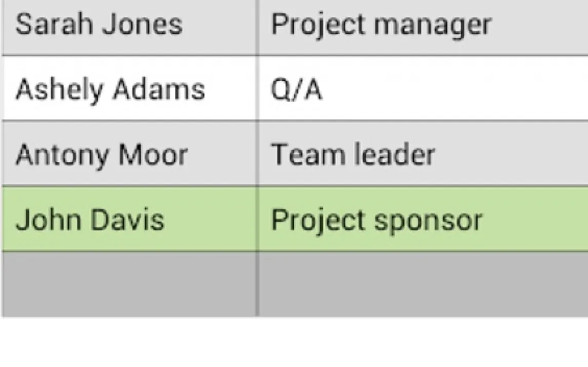The height and width of the screenshot is (367, 588).
Task: Click the border between Antony Moor and John Davis
Action: (x=128, y=186)
